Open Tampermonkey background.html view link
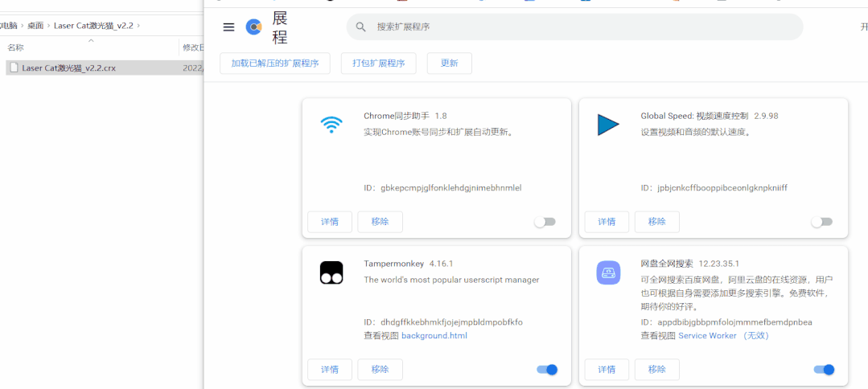Screen dimensions: 868x389 pyautogui.click(x=434, y=336)
